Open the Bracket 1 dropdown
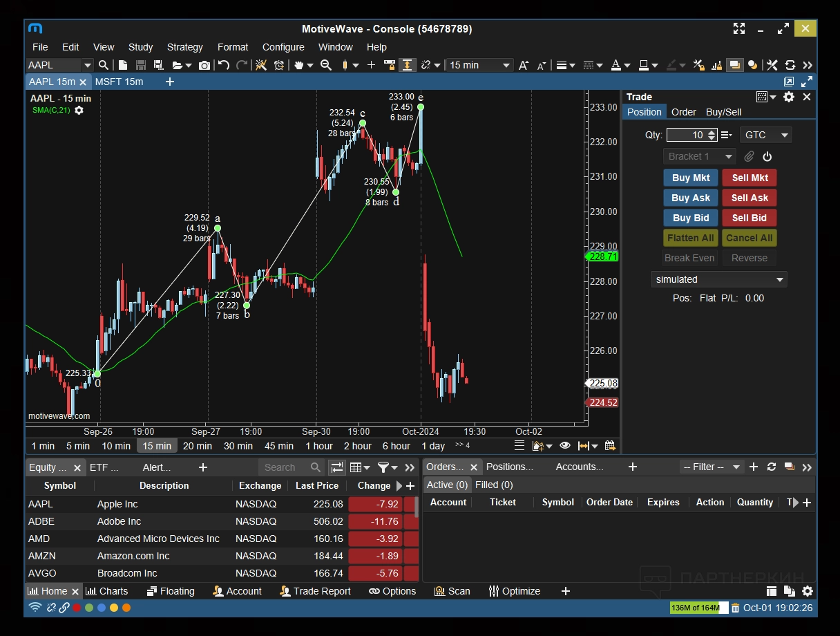840x636 pixels. point(700,157)
